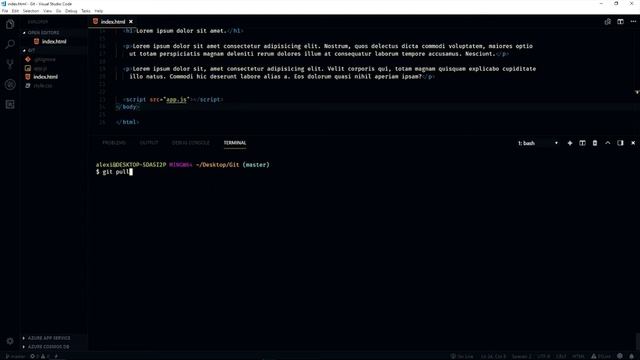
Task: Switch to the Debug Console tab
Action: [191, 143]
